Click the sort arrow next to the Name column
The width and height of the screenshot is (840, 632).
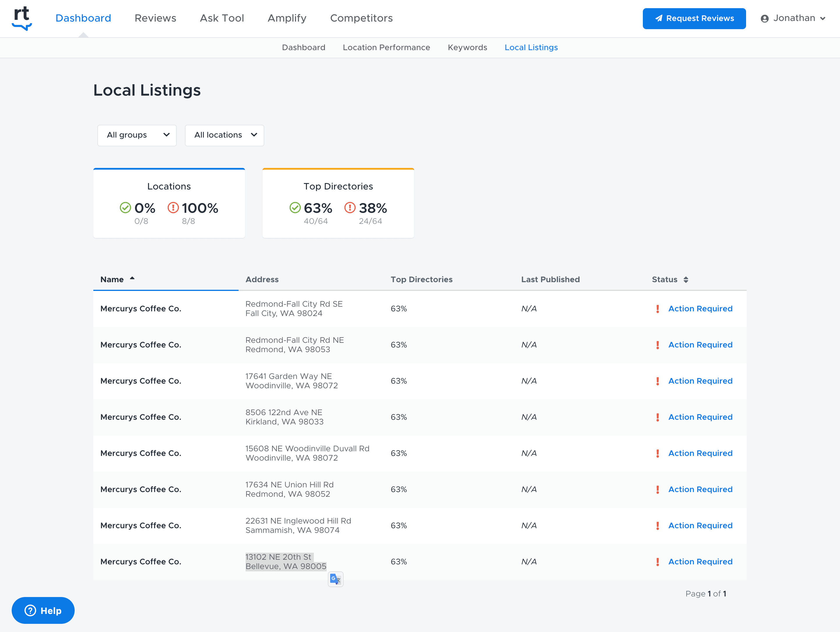(132, 278)
